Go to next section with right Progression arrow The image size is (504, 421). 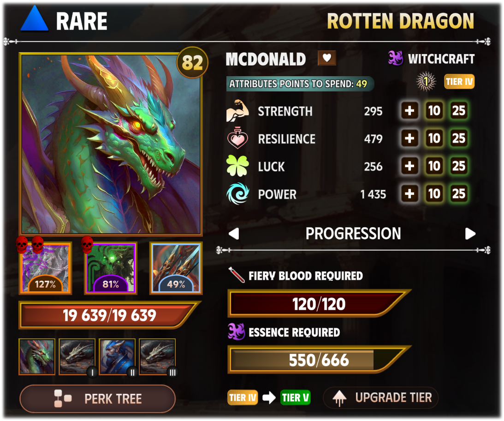tap(470, 234)
